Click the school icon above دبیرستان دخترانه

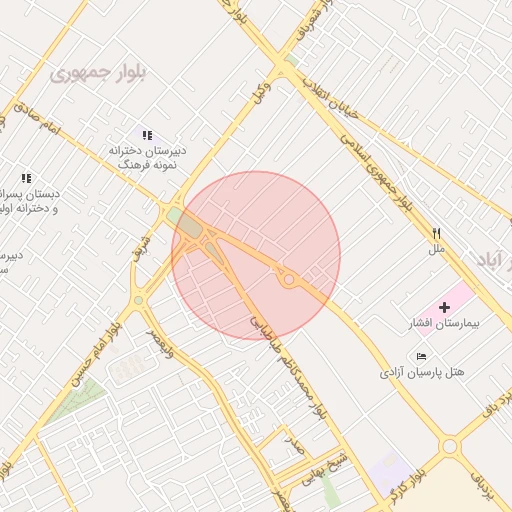pos(147,135)
